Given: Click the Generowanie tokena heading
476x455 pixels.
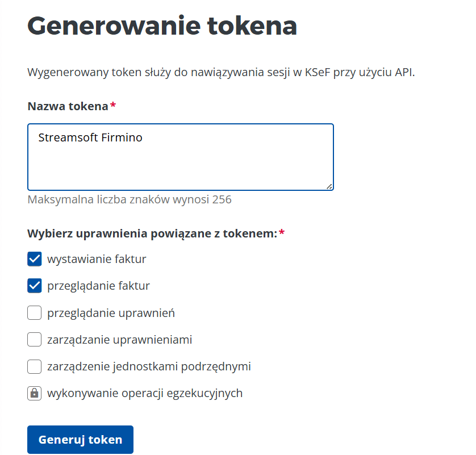Looking at the screenshot, I should pos(162,25).
